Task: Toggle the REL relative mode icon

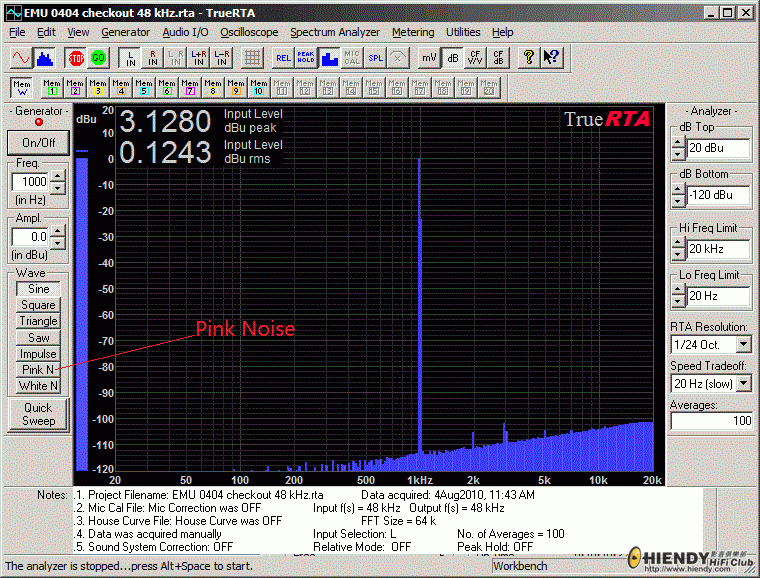Action: [284, 58]
